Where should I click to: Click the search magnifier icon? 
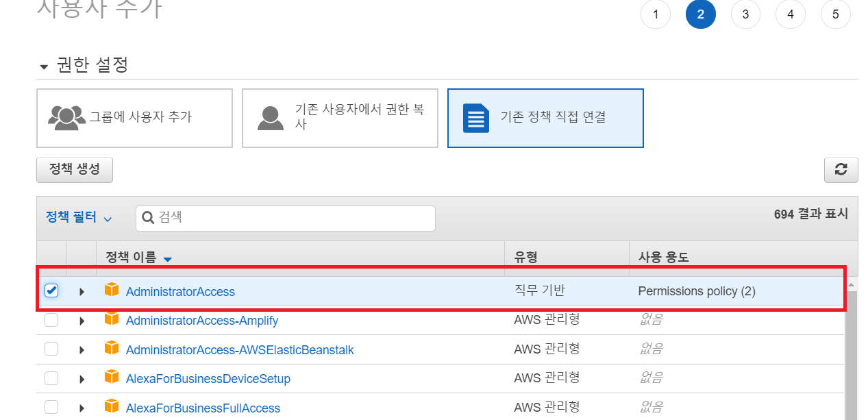(x=148, y=218)
